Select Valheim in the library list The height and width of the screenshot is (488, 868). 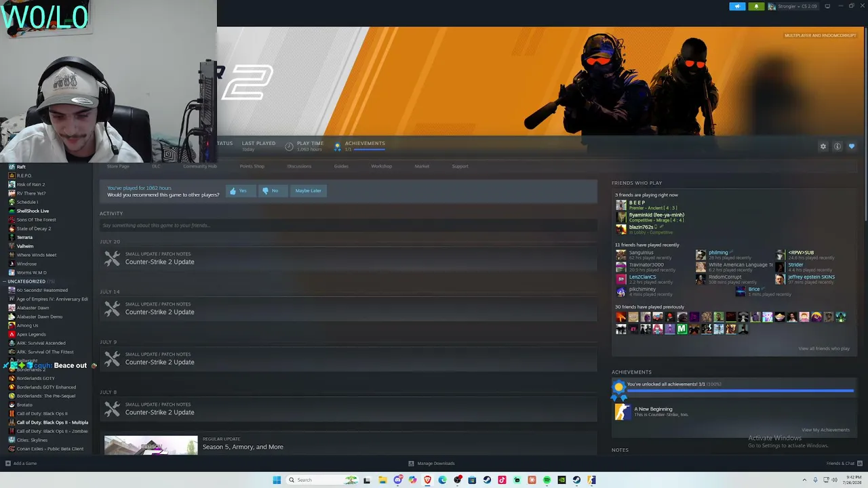pos(24,246)
